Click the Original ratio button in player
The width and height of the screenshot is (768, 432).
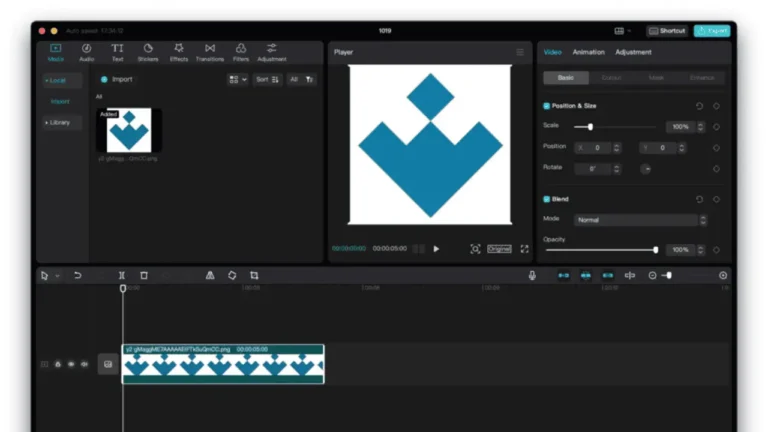(499, 249)
